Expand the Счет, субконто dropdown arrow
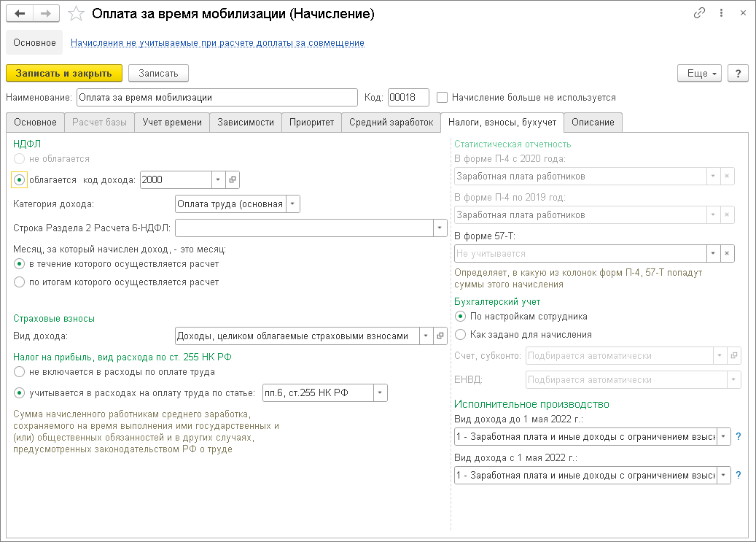The height and width of the screenshot is (542, 756). pyautogui.click(x=720, y=356)
